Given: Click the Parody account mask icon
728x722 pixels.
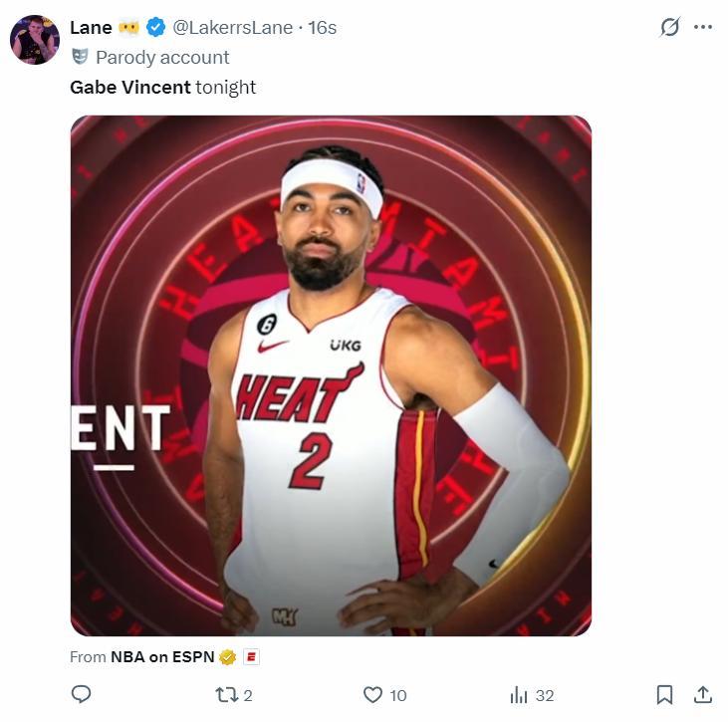Looking at the screenshot, I should 80,57.
